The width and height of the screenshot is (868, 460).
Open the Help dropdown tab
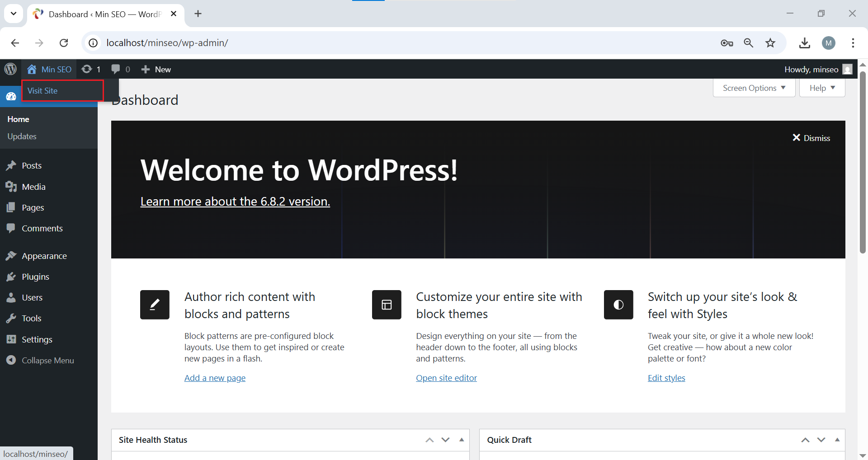coord(822,88)
